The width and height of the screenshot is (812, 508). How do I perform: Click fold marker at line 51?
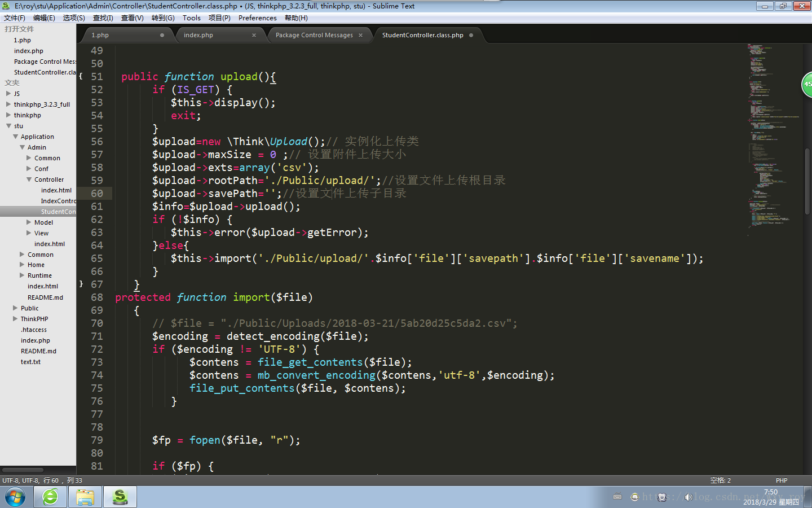click(x=81, y=76)
